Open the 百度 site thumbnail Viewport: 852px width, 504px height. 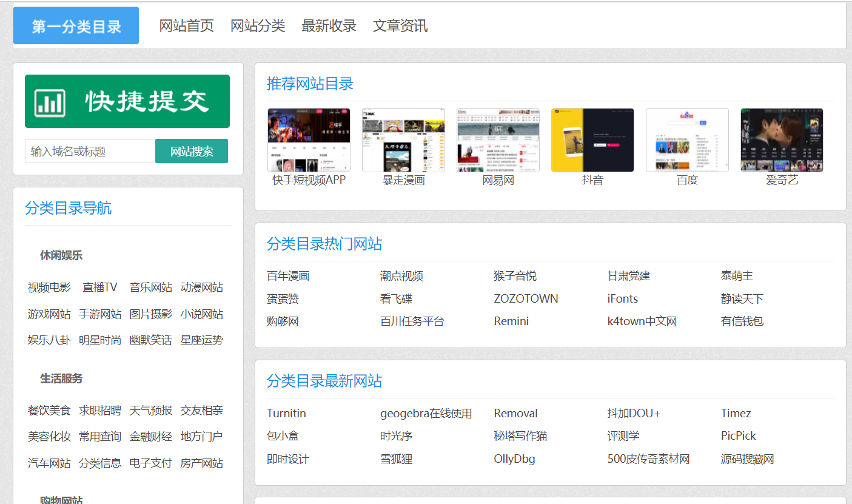pyautogui.click(x=687, y=140)
